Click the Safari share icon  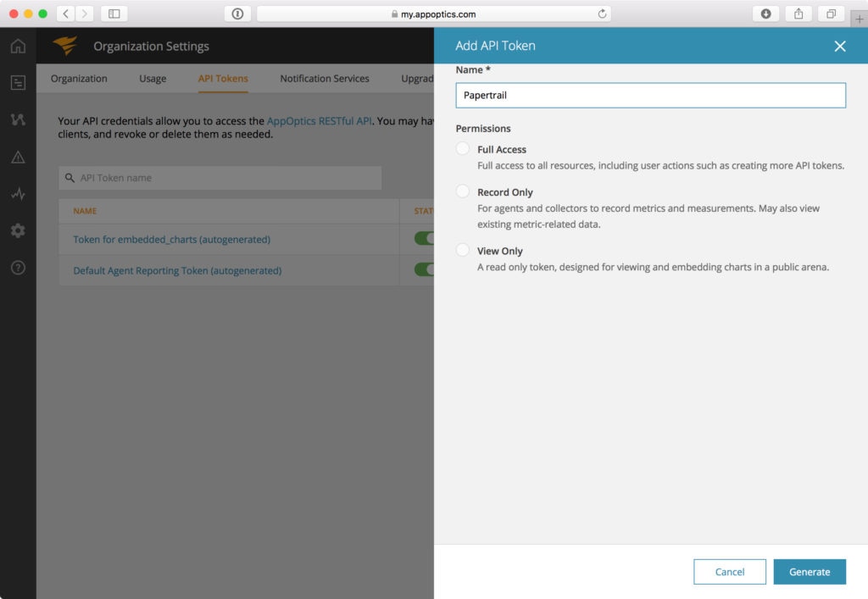[x=798, y=14]
